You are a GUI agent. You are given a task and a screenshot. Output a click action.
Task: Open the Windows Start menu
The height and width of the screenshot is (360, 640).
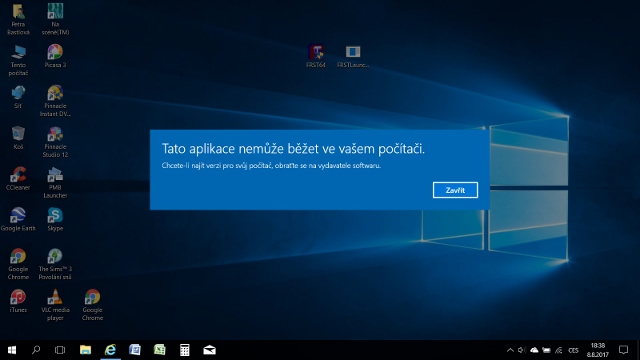(x=12, y=350)
